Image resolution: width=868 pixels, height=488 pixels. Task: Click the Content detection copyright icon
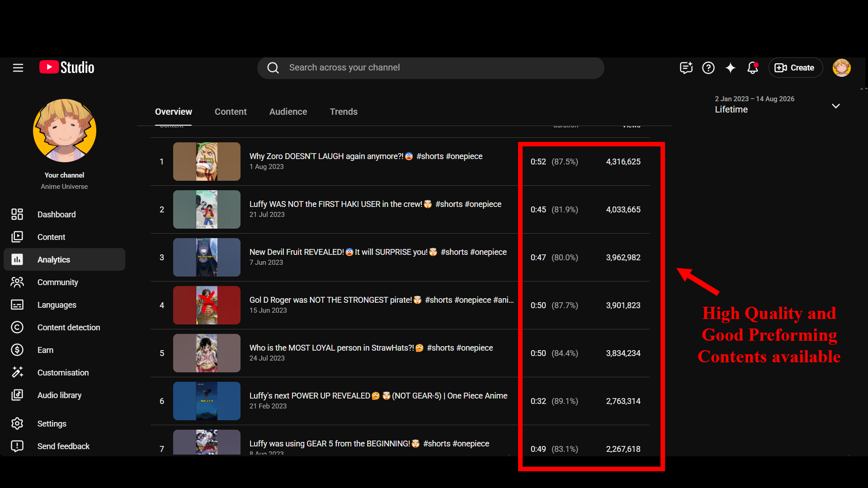[x=17, y=327]
